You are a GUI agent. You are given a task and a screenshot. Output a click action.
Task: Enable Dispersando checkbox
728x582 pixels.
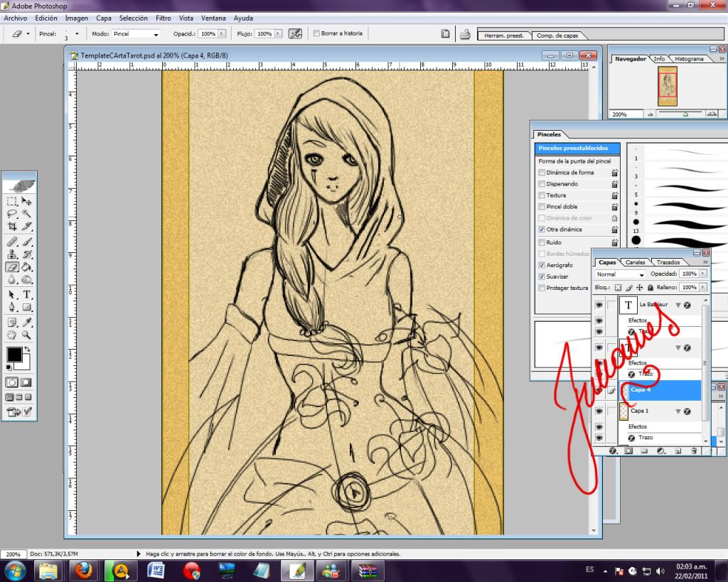click(541, 184)
